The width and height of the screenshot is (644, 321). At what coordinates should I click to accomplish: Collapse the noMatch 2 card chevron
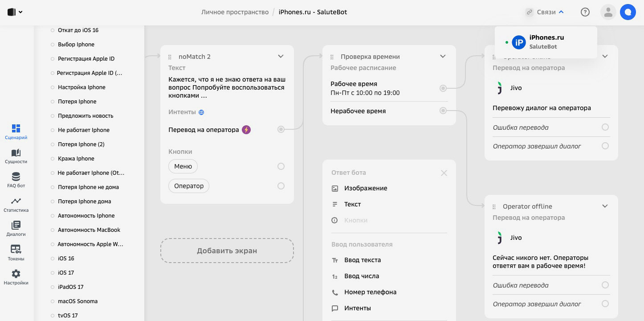pos(281,57)
